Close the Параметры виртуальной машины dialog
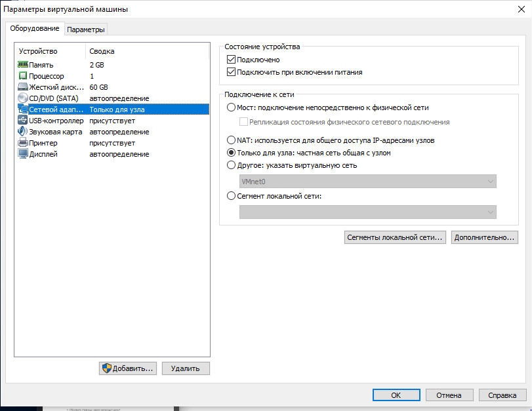The width and height of the screenshot is (532, 411). pos(522,9)
